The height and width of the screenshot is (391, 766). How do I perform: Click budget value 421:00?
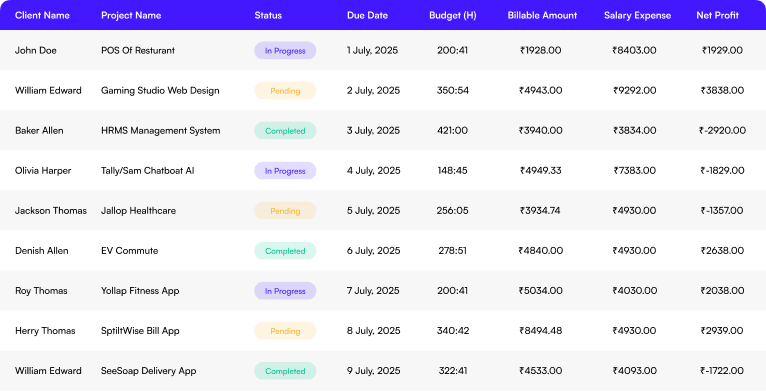pyautogui.click(x=452, y=130)
